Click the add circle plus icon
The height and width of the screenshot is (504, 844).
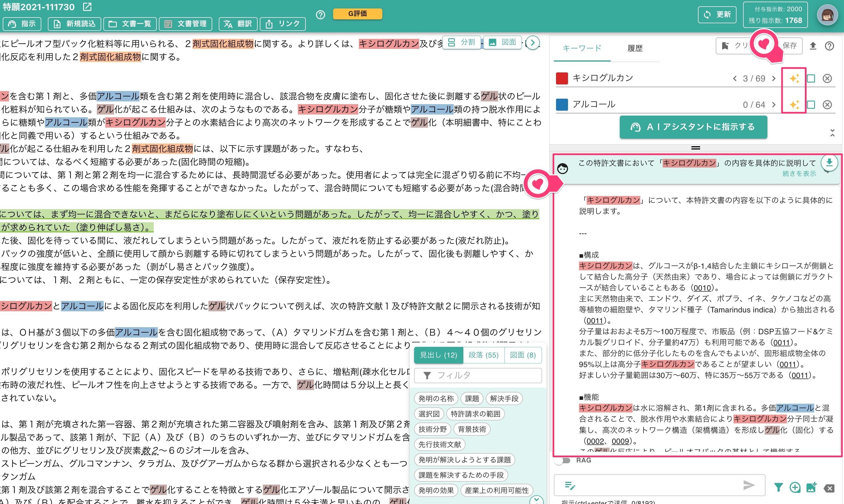pyautogui.click(x=795, y=488)
